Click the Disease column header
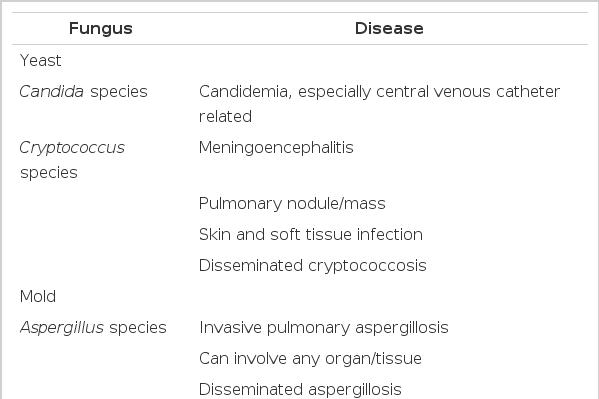 pyautogui.click(x=389, y=29)
